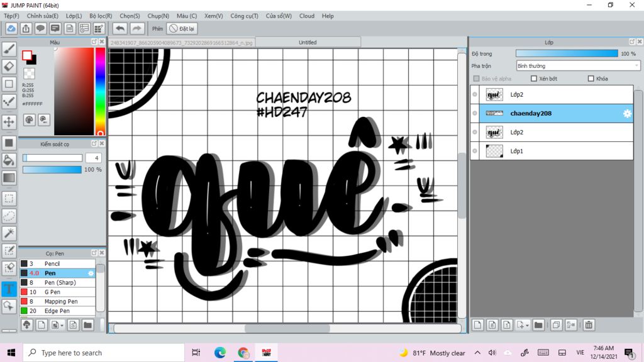Toggle visibility of Lớp2 layer above chaenday208
The width and height of the screenshot is (644, 362).
coord(475,94)
